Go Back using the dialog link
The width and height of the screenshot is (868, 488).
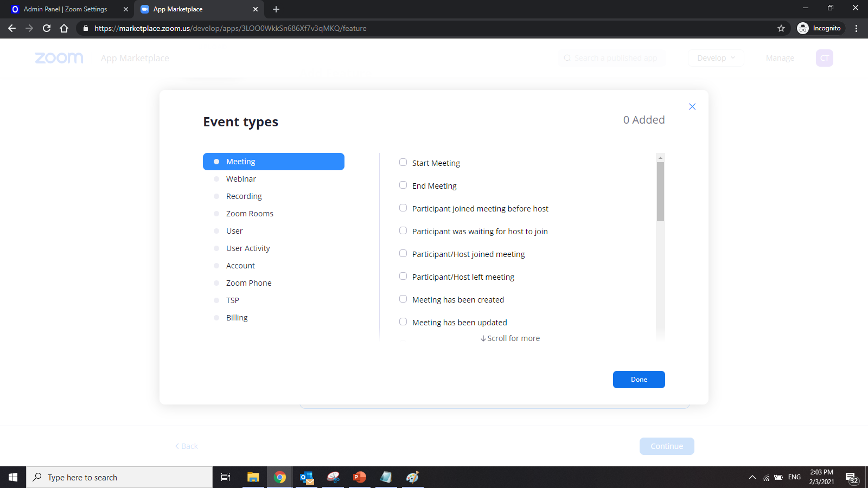point(186,446)
